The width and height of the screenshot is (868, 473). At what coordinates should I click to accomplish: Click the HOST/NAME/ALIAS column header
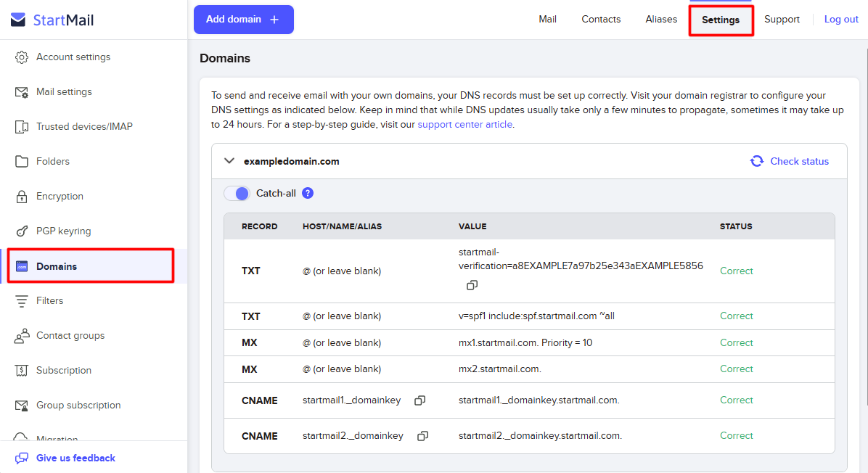[342, 226]
